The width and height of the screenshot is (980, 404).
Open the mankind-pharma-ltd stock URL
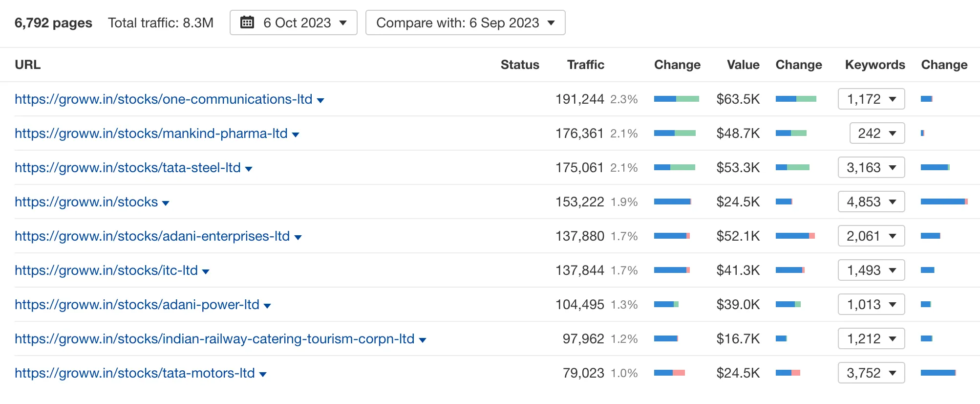coord(151,134)
